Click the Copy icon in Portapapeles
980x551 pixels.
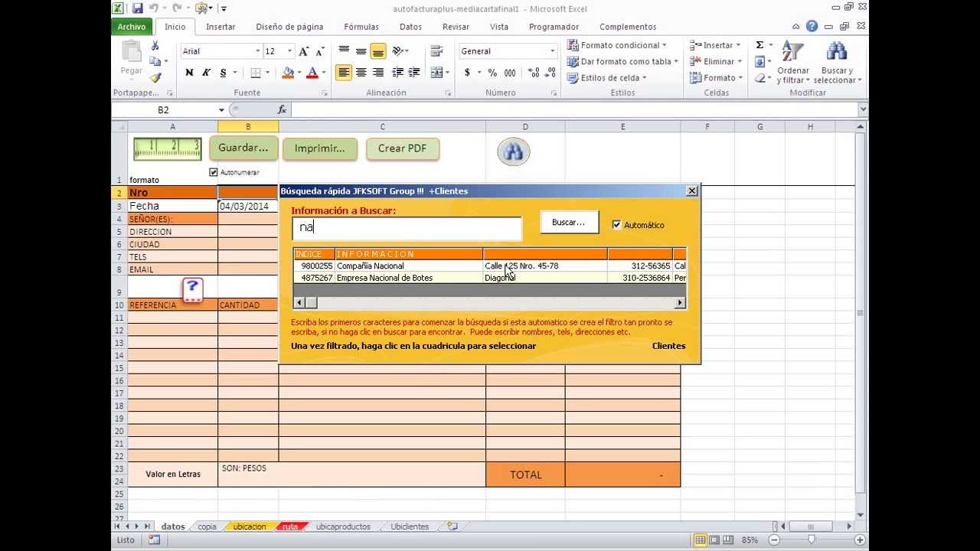155,62
